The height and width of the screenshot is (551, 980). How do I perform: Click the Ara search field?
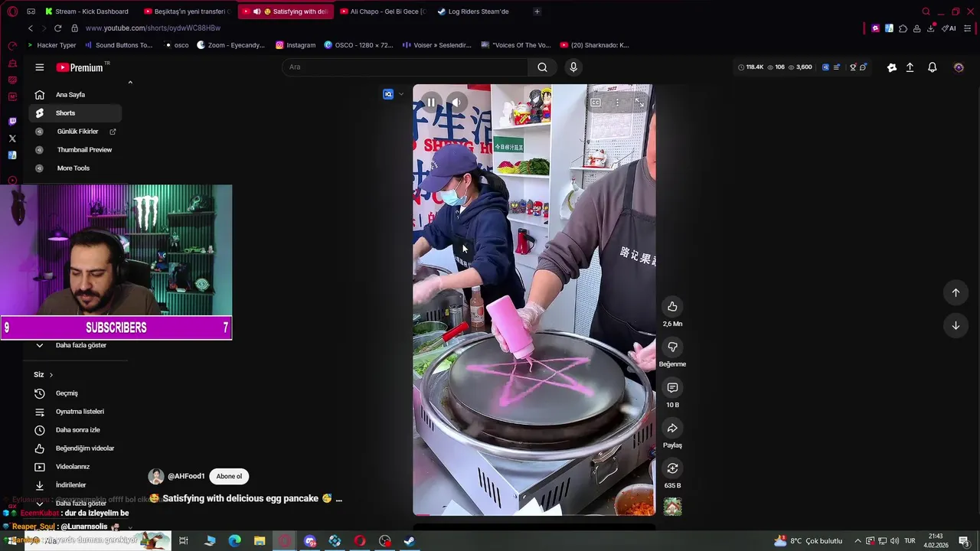(x=404, y=67)
